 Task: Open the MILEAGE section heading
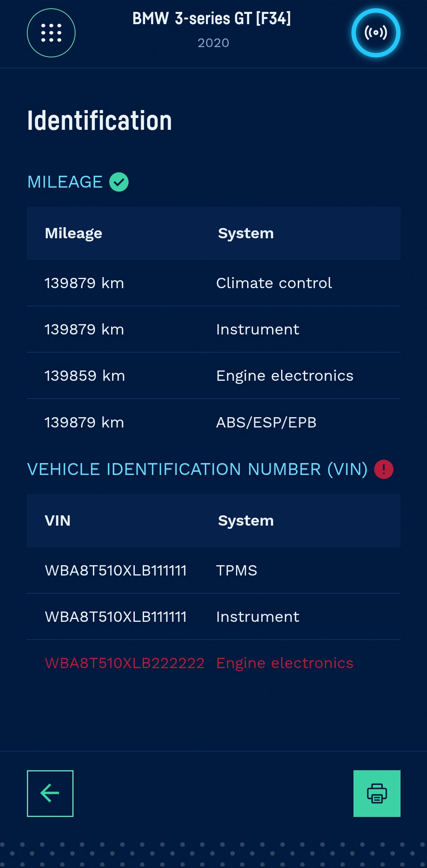pos(65,182)
